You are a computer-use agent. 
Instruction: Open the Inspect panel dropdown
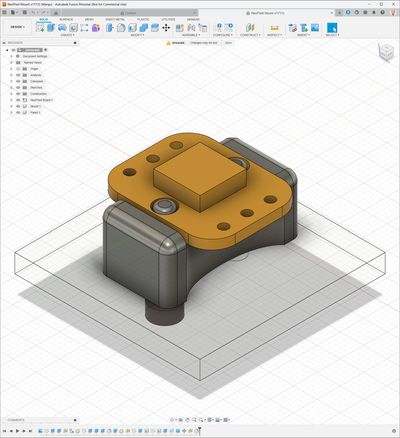pos(274,35)
